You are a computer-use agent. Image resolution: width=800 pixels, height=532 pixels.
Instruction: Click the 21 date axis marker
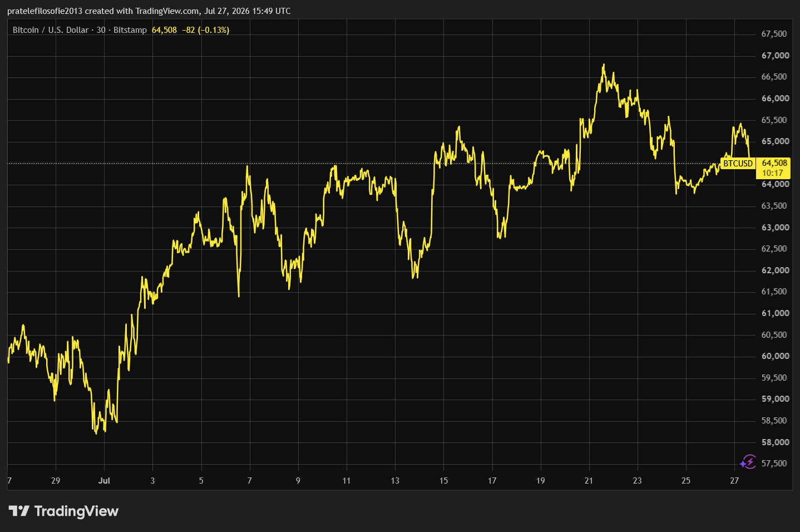point(589,480)
